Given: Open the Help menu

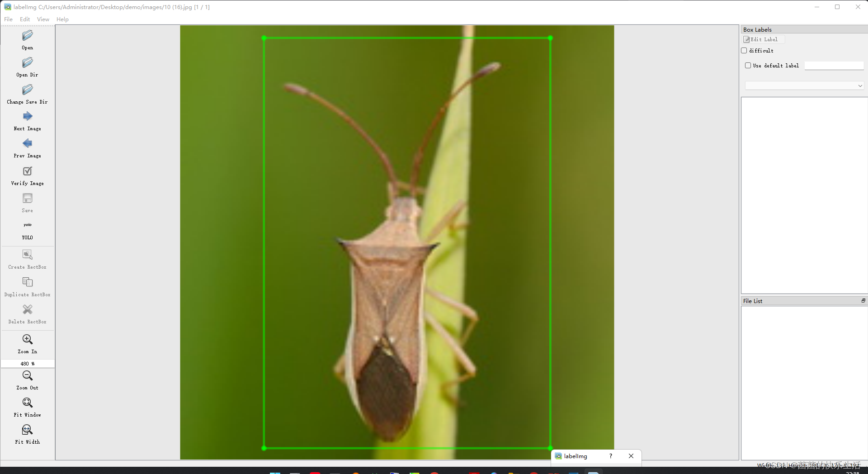Looking at the screenshot, I should [x=62, y=19].
